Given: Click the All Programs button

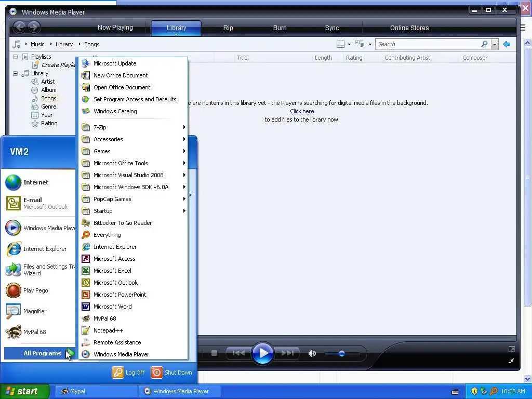Looking at the screenshot, I should (x=39, y=353).
